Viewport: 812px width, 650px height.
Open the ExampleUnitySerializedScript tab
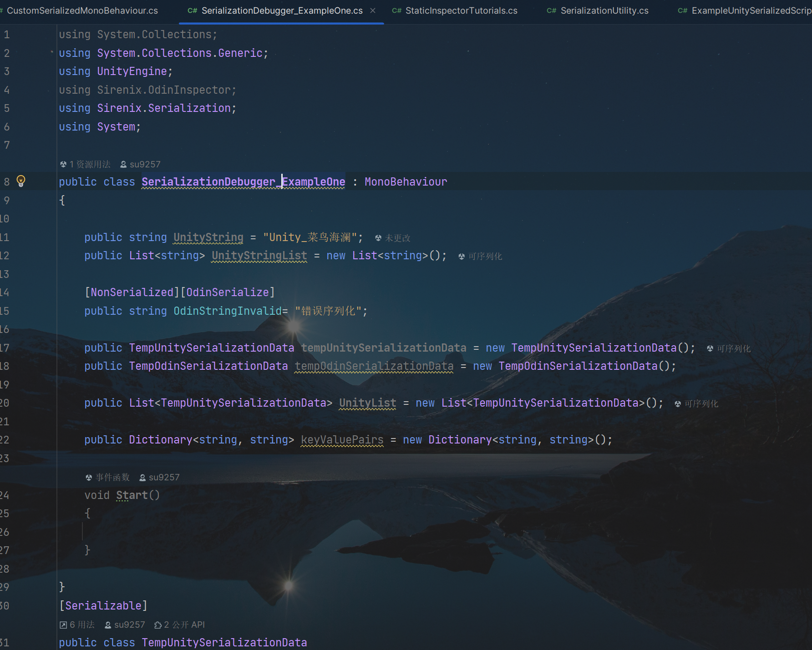(x=750, y=10)
